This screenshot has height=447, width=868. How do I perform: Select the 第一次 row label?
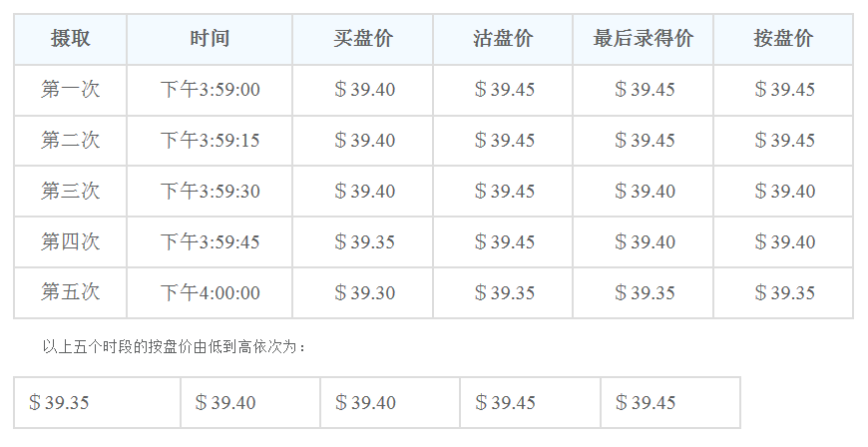tap(70, 90)
